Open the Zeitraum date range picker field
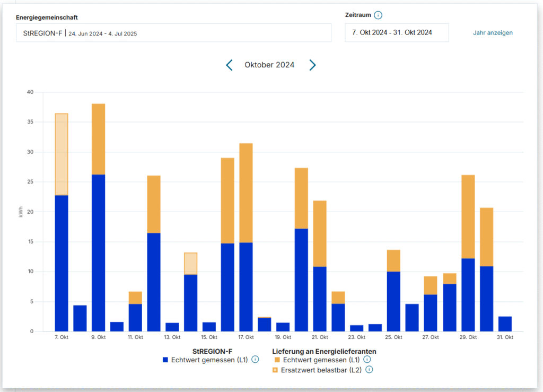The height and width of the screenshot is (392, 543). click(397, 33)
